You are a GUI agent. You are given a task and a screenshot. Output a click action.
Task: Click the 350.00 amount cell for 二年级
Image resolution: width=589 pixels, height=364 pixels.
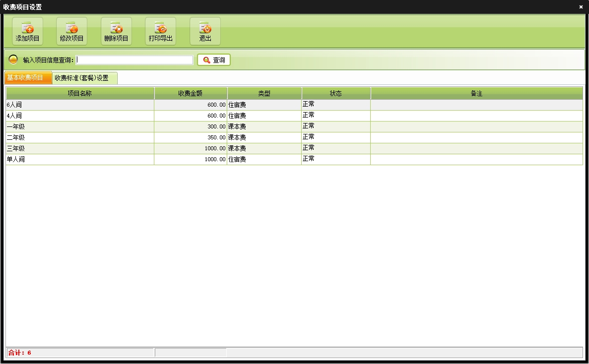click(191, 137)
